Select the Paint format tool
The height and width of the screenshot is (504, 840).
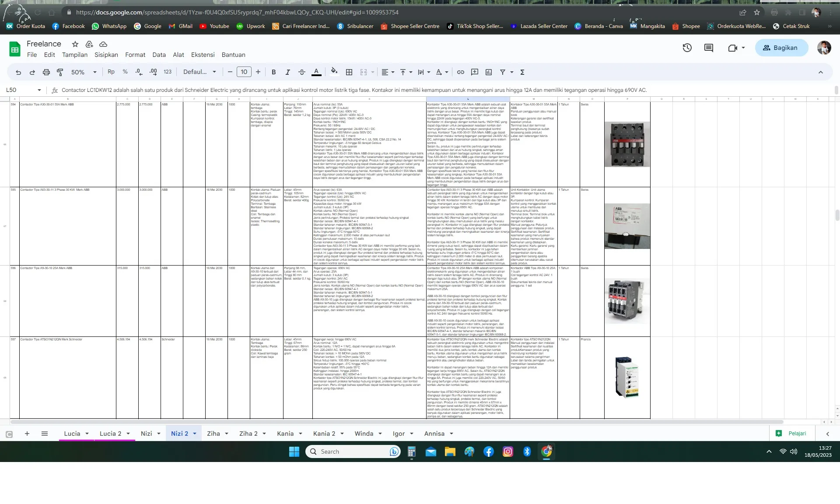pos(60,72)
